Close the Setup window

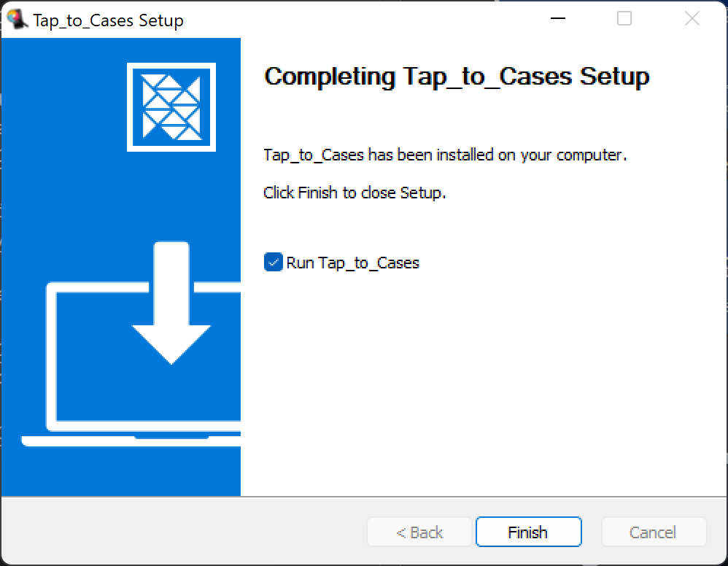pos(692,19)
